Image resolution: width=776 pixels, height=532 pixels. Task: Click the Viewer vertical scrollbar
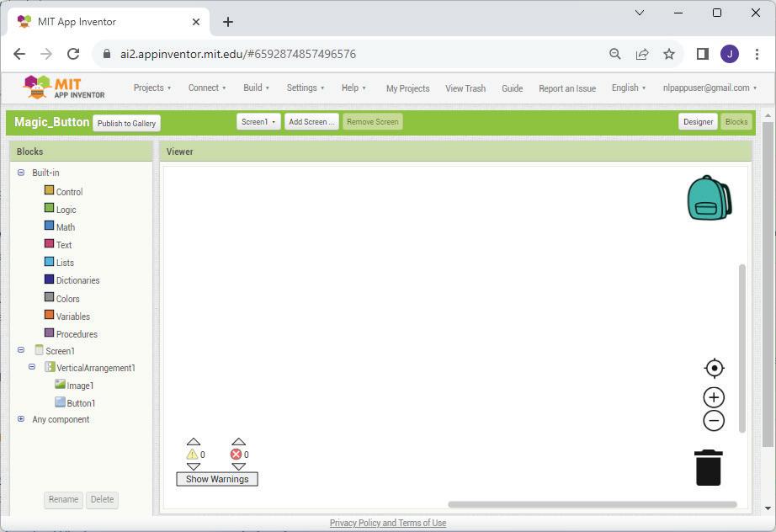[x=741, y=348]
